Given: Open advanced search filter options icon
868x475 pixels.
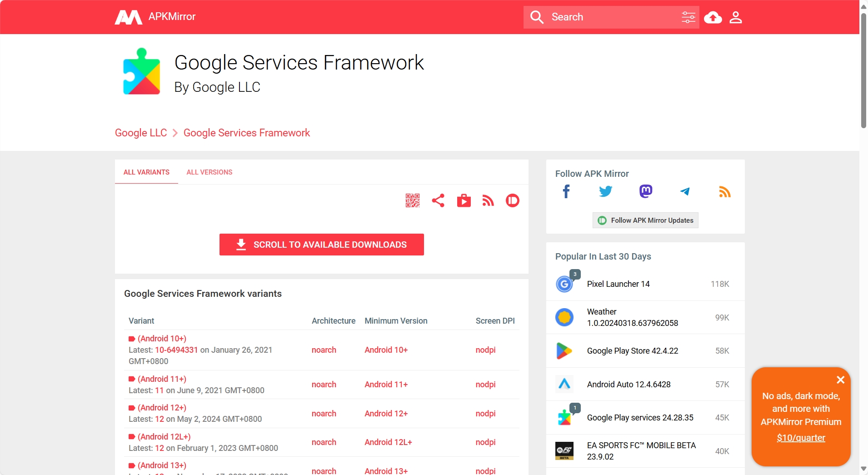Looking at the screenshot, I should click(688, 17).
